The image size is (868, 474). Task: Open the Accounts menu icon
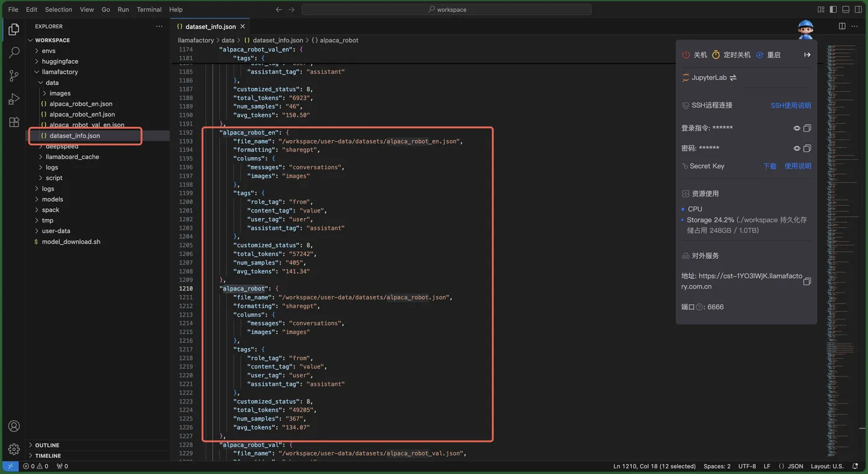[14, 426]
